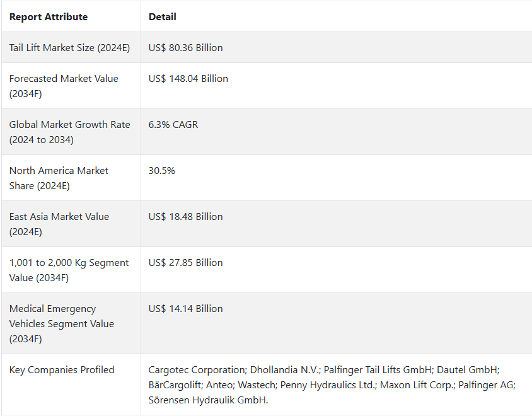Click the Detail column header
This screenshot has width=532, height=416.
(162, 17)
